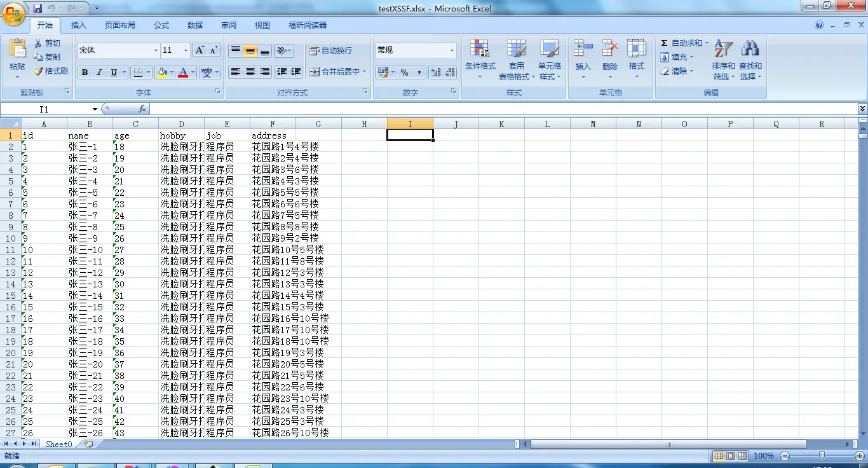The image size is (868, 468).
Task: Apply yellow fill color with the paint bucket
Action: point(162,72)
